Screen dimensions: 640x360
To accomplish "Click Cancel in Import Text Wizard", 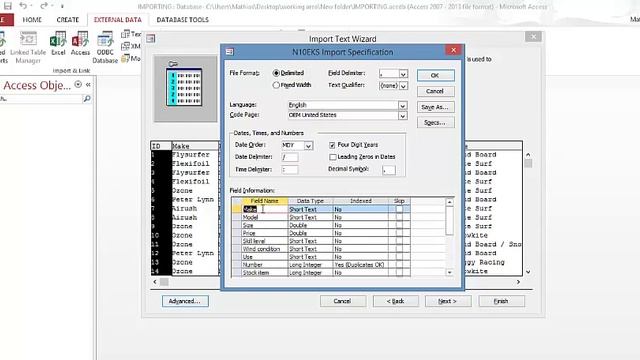I will (x=342, y=301).
